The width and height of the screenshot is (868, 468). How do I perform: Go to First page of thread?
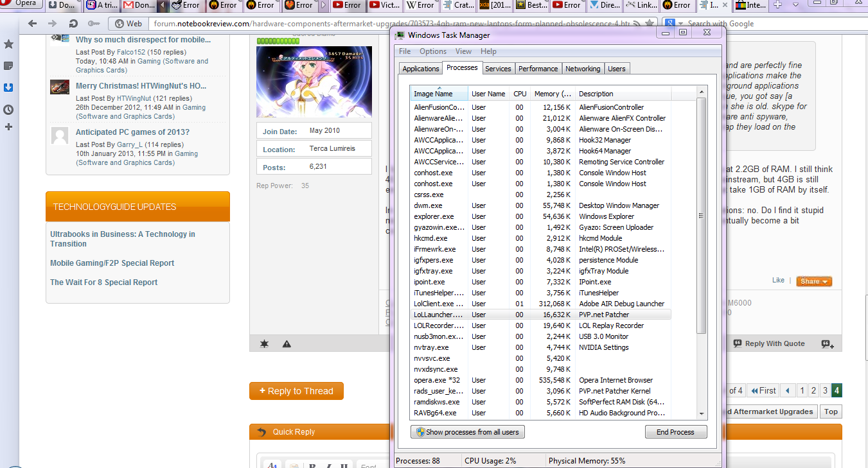tap(763, 390)
